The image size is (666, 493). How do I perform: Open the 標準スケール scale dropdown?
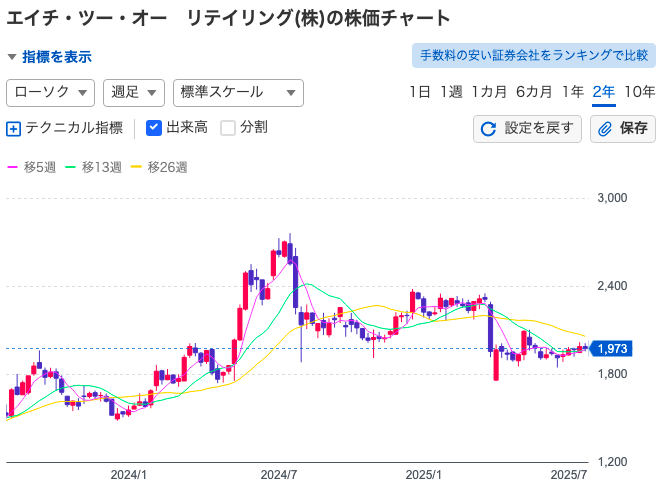[x=238, y=93]
